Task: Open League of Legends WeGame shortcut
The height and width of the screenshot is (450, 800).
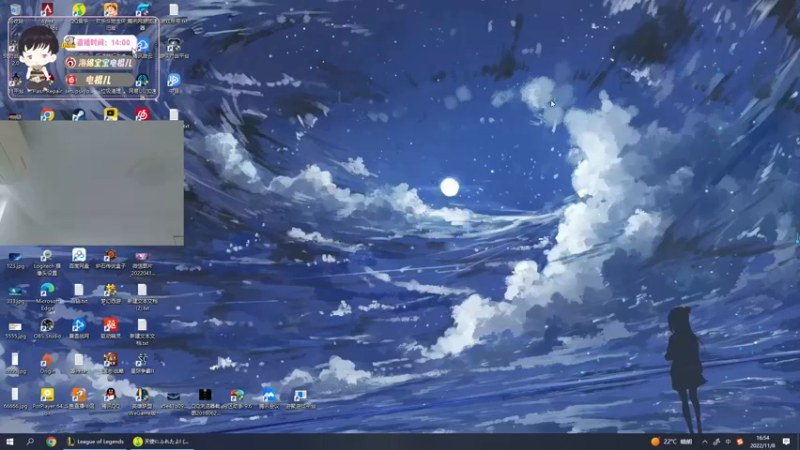Action: tap(142, 401)
